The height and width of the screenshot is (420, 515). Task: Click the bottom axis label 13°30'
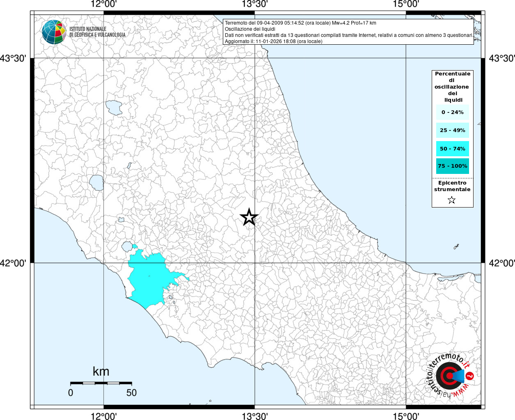[255, 416]
